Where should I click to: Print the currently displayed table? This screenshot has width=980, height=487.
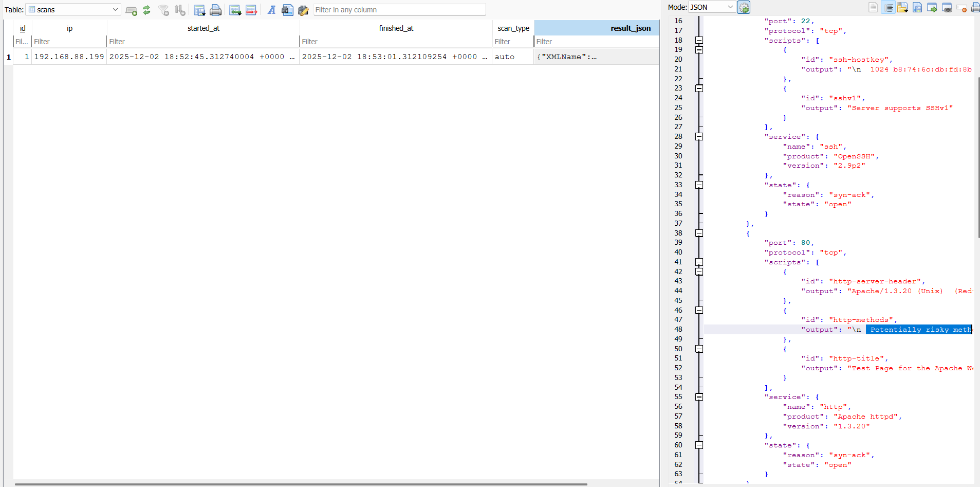(216, 10)
